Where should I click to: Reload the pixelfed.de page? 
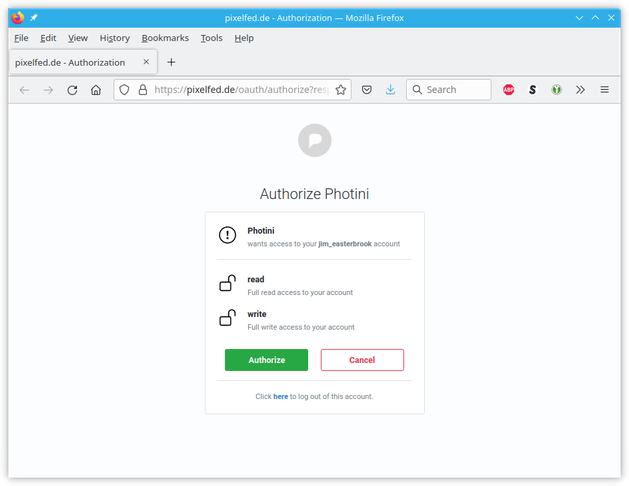(72, 90)
